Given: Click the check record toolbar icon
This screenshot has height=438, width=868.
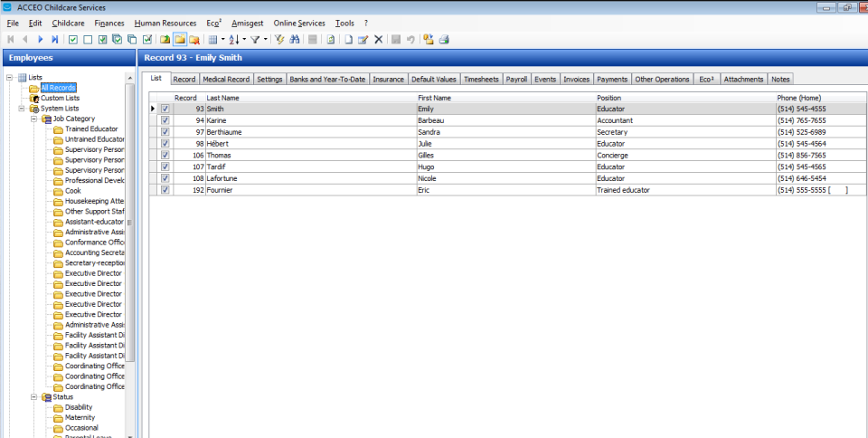Looking at the screenshot, I should (x=73, y=39).
